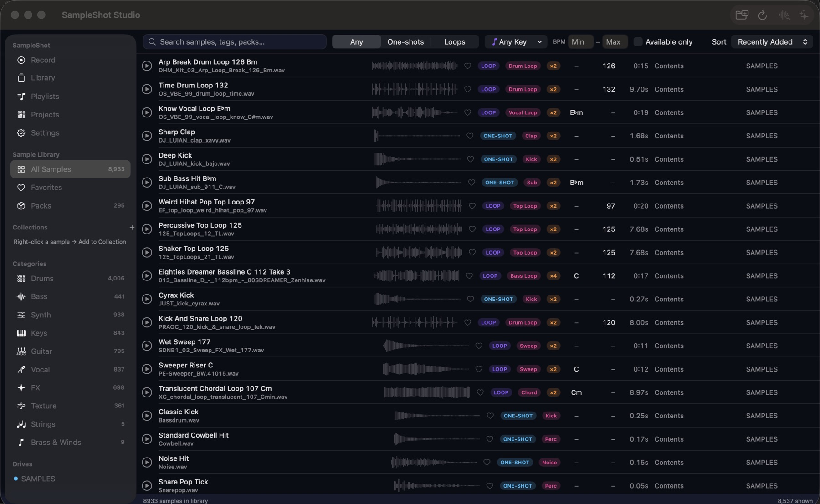Filter by FX category
The width and height of the screenshot is (820, 504).
pyautogui.click(x=70, y=388)
